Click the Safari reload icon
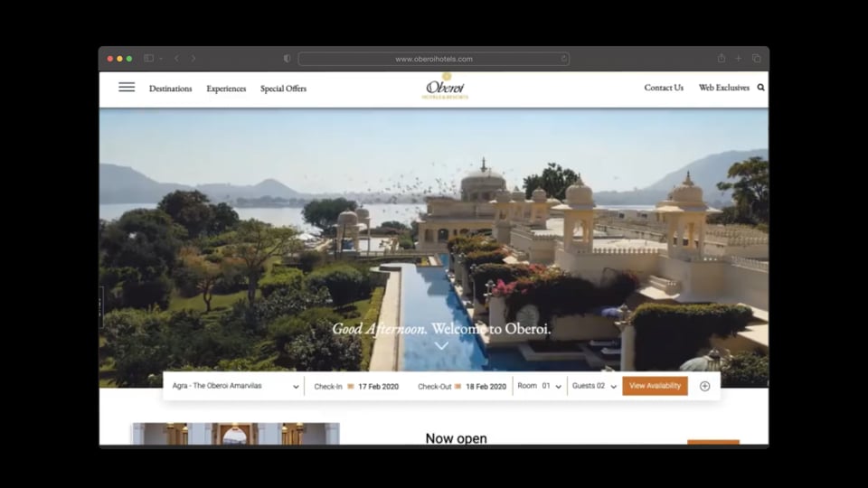868x488 pixels. point(563,59)
